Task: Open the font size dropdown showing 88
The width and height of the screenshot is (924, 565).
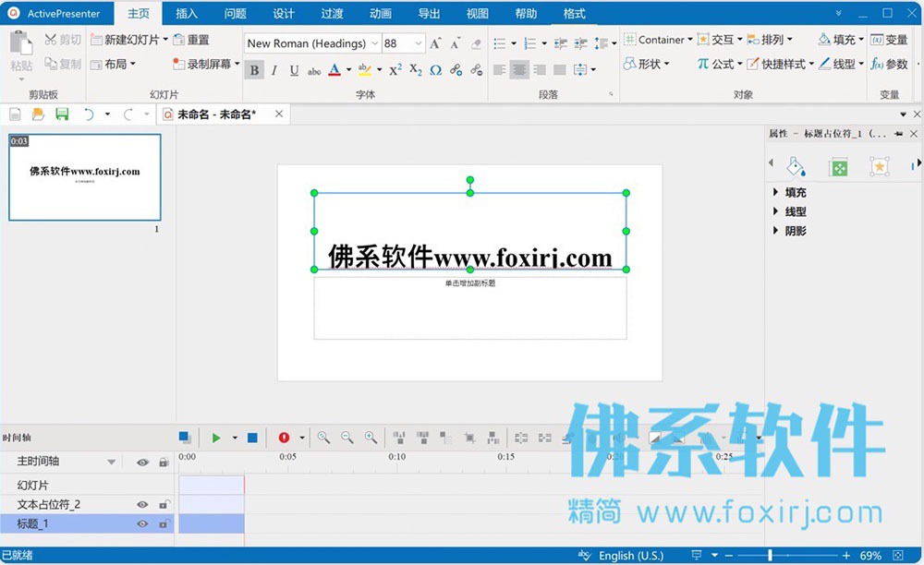Action: [x=419, y=43]
